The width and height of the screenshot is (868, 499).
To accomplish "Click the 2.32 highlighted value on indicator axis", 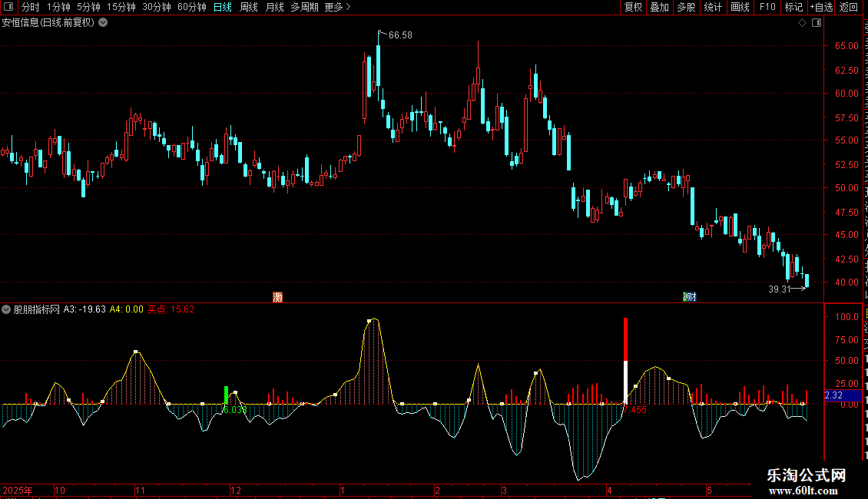I will [x=843, y=395].
